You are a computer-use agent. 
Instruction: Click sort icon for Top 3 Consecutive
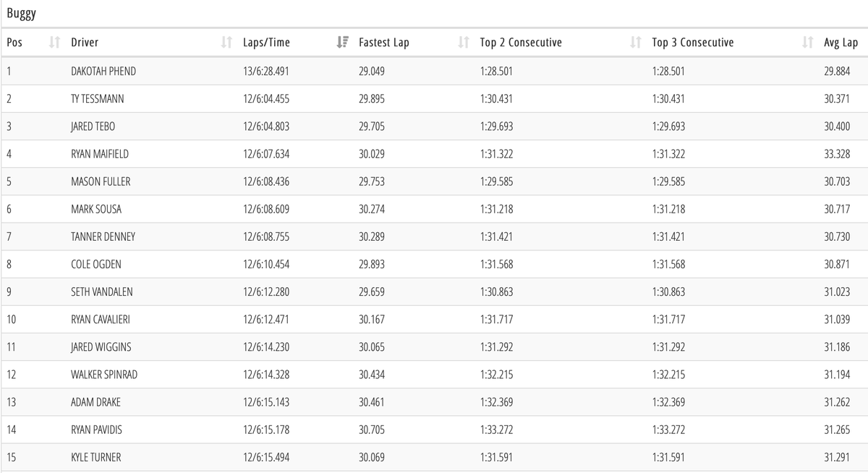point(808,43)
